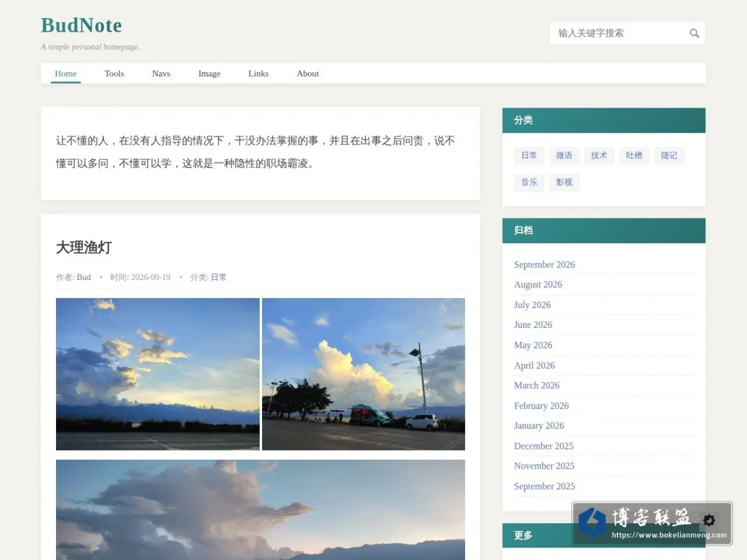
Task: Select the 吐槽 category tag
Action: click(x=634, y=156)
